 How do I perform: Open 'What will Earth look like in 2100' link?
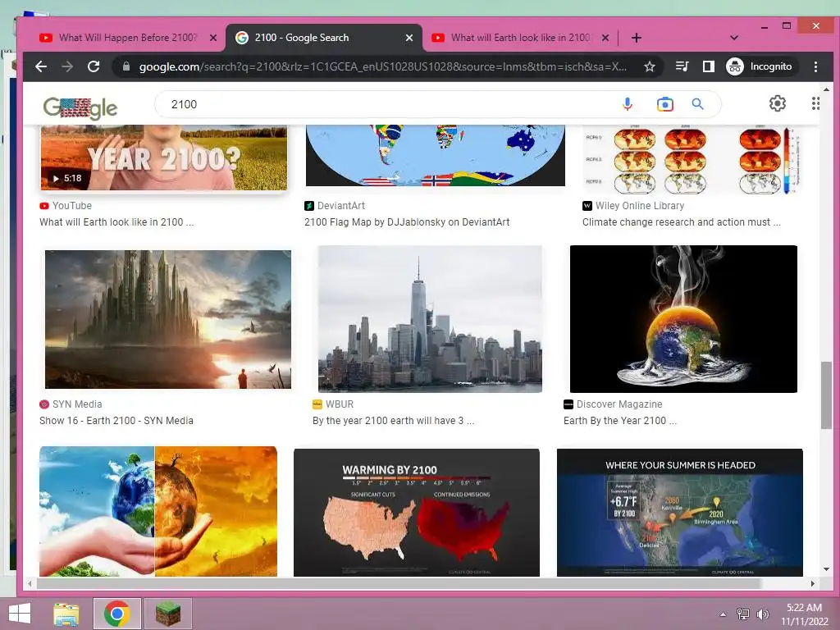point(116,221)
